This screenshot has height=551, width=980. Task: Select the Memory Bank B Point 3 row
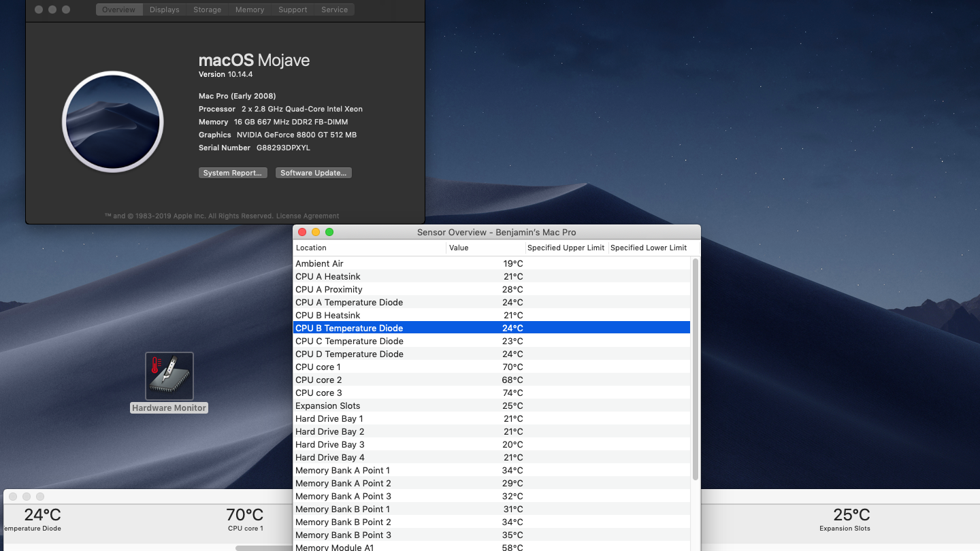(491, 535)
